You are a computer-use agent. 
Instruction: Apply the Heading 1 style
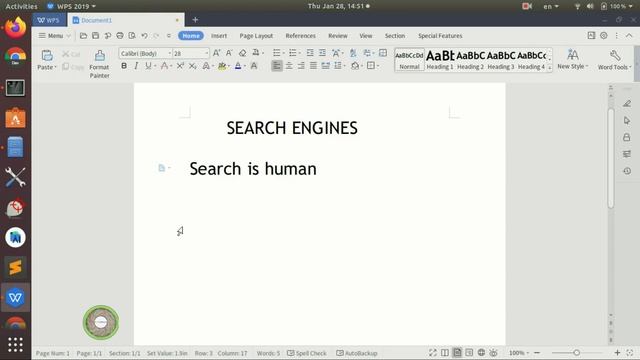[440, 60]
